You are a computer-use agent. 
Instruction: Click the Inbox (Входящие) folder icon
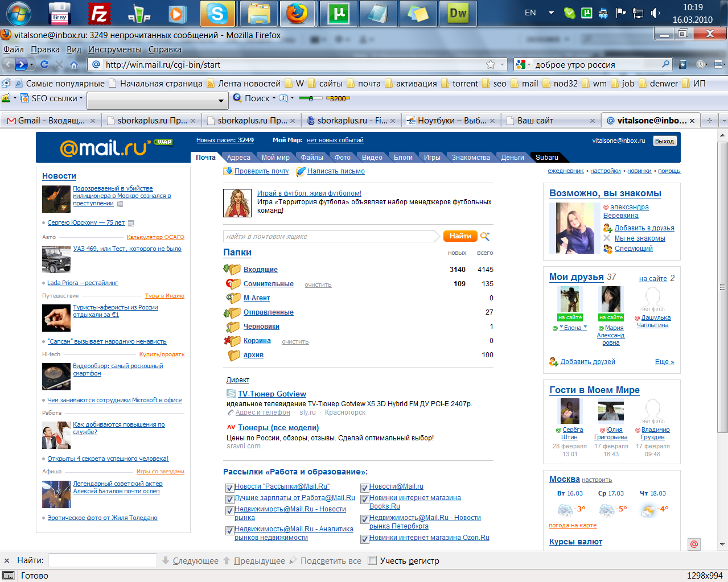[x=232, y=269]
